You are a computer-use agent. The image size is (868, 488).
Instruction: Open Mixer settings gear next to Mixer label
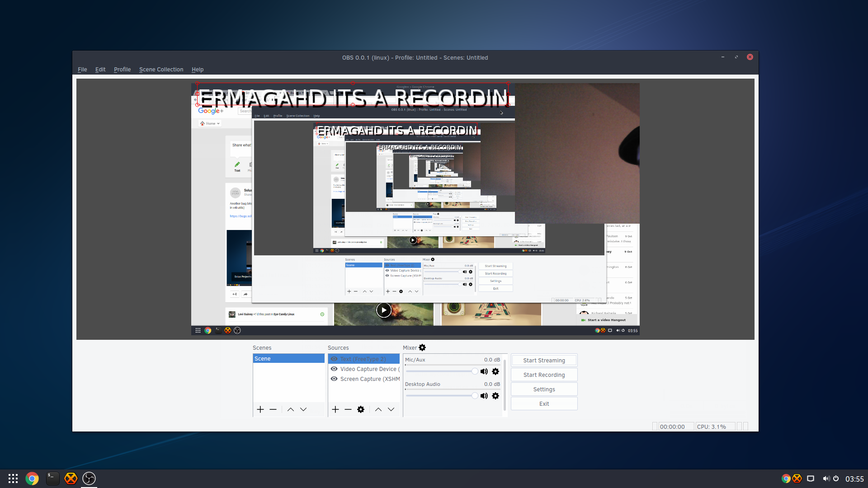pos(422,347)
